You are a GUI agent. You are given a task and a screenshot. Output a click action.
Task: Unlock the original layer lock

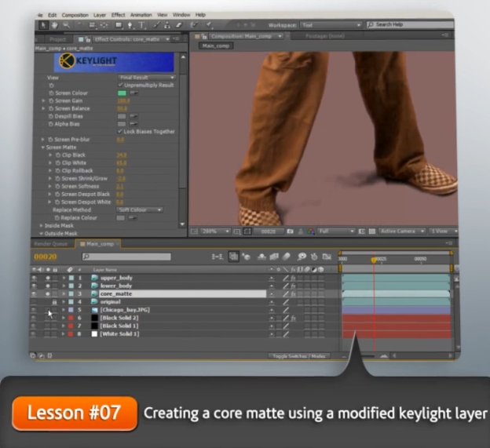coord(55,302)
